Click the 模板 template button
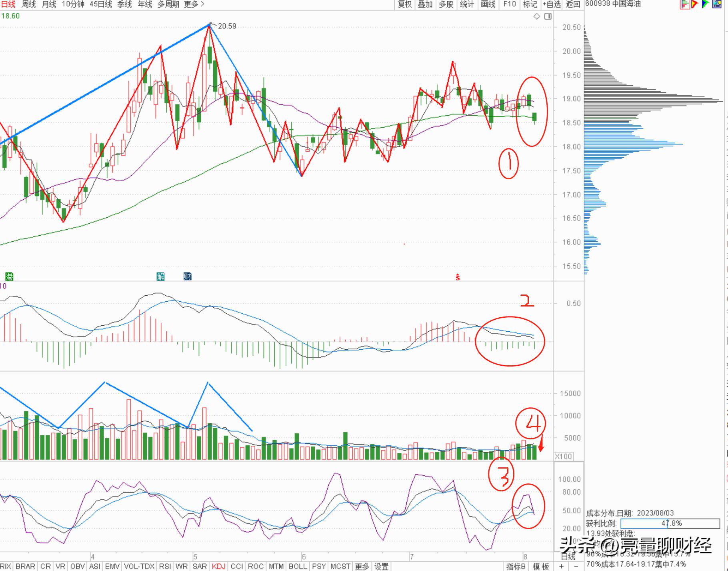Viewport: 728px width, 571px height. click(541, 567)
